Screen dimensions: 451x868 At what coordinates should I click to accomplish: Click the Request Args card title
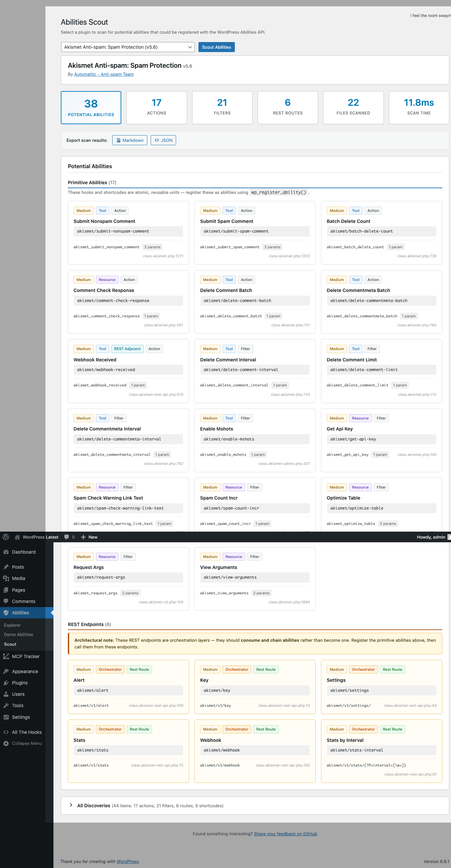click(x=89, y=567)
